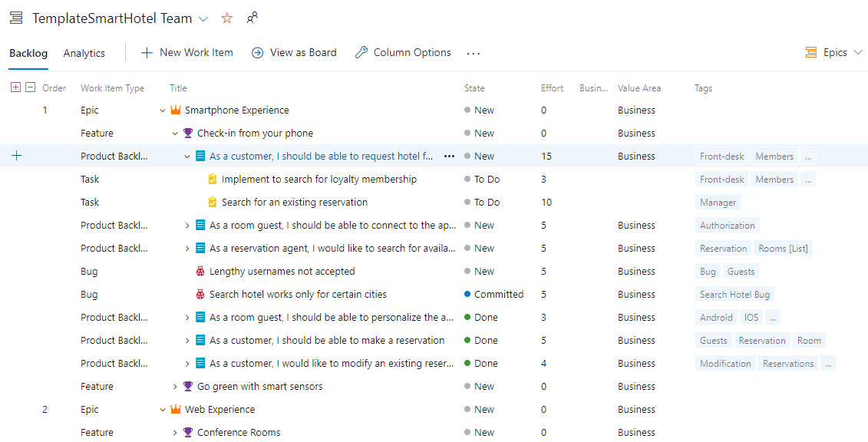
Task: Collapse the Smartphone Experience epic
Action: click(x=162, y=110)
